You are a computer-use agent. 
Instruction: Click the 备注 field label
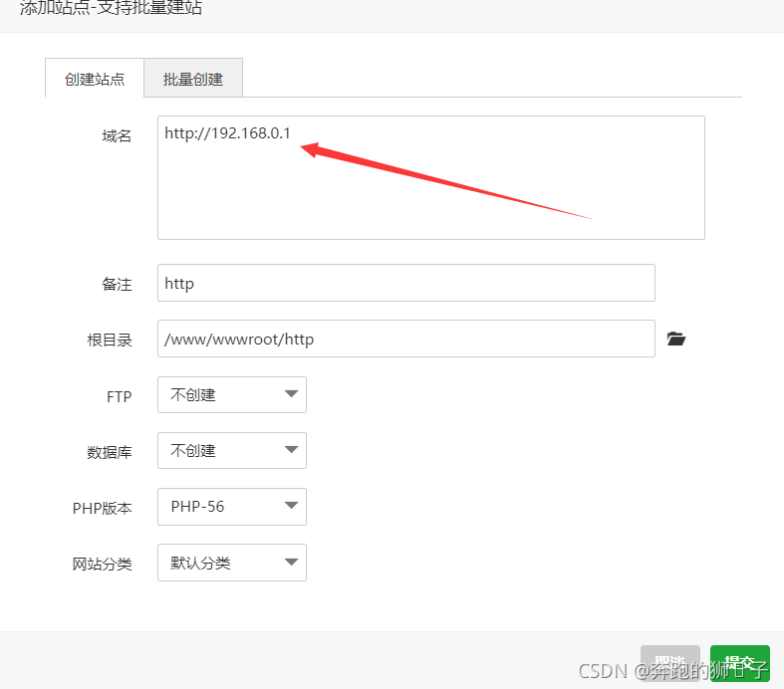click(117, 285)
